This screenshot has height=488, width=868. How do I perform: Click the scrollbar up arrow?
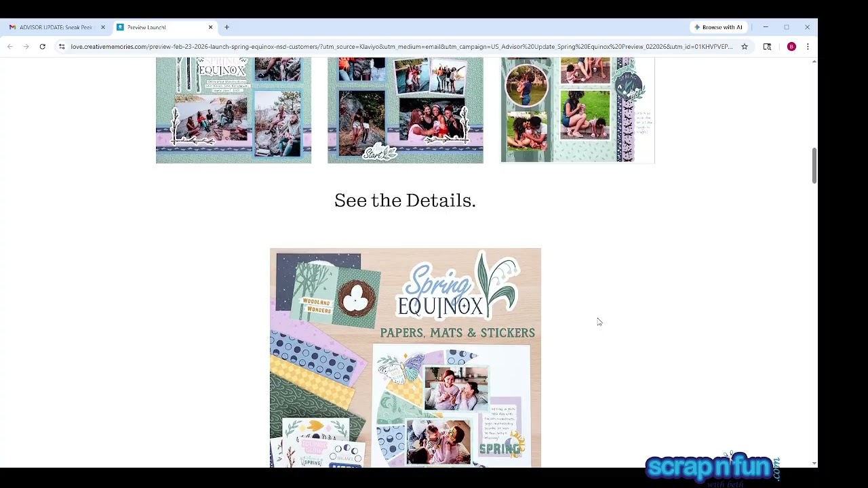[814, 62]
